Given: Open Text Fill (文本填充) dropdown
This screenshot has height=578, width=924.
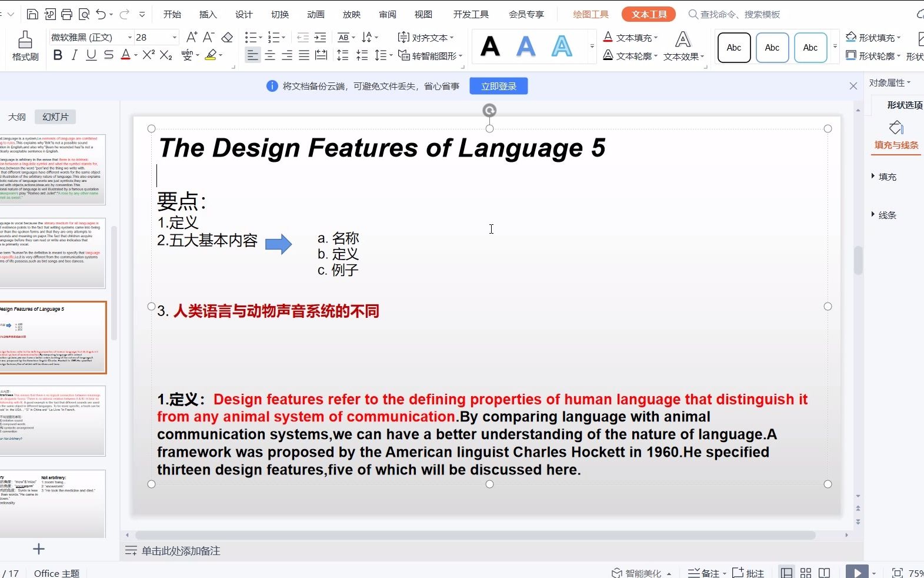Looking at the screenshot, I should coord(631,38).
